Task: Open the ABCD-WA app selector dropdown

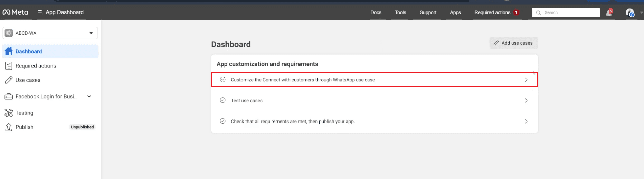Action: [x=50, y=33]
